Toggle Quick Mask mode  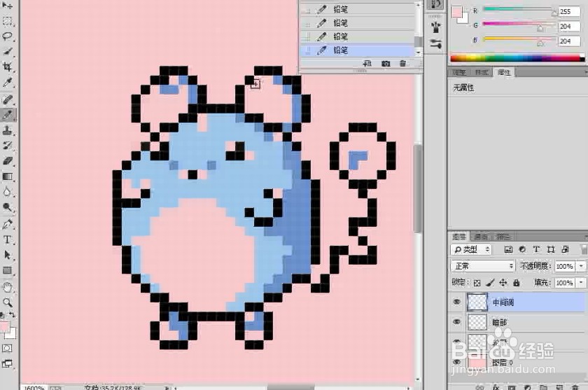pyautogui.click(x=8, y=349)
